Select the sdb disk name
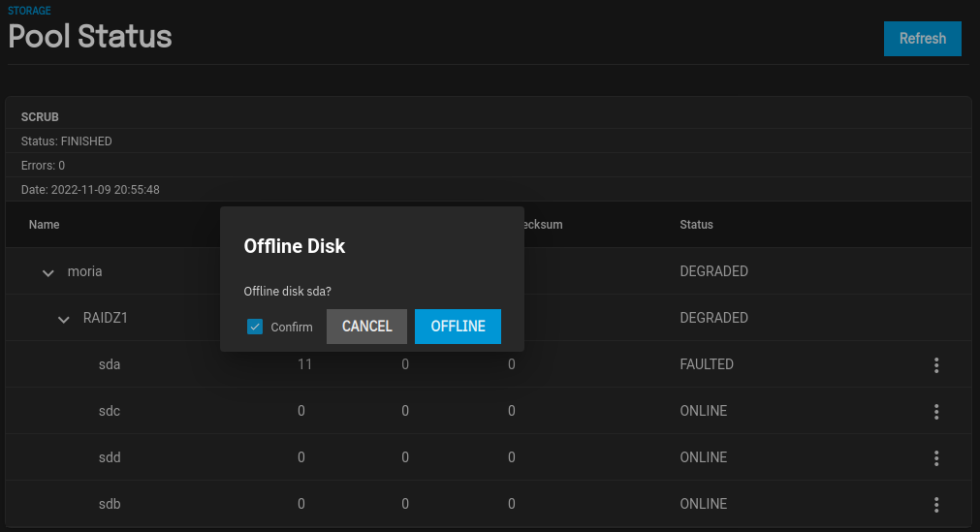This screenshot has width=980, height=532. coord(110,504)
